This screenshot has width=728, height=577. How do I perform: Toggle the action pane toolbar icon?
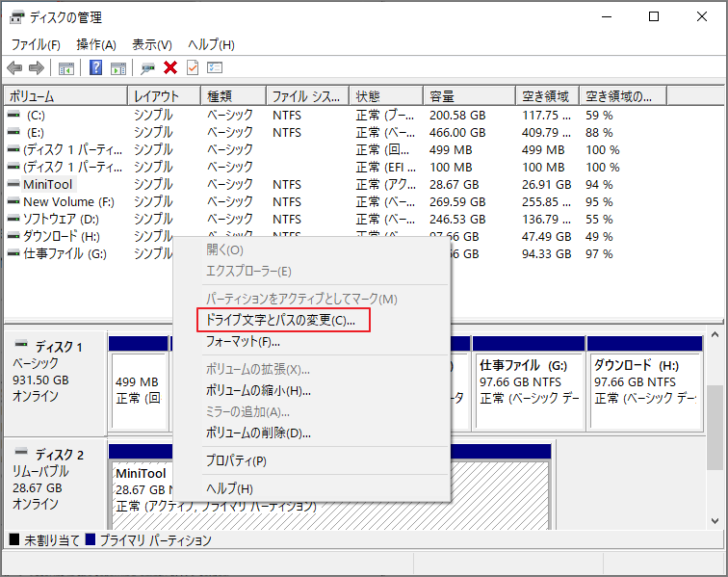pos(118,68)
